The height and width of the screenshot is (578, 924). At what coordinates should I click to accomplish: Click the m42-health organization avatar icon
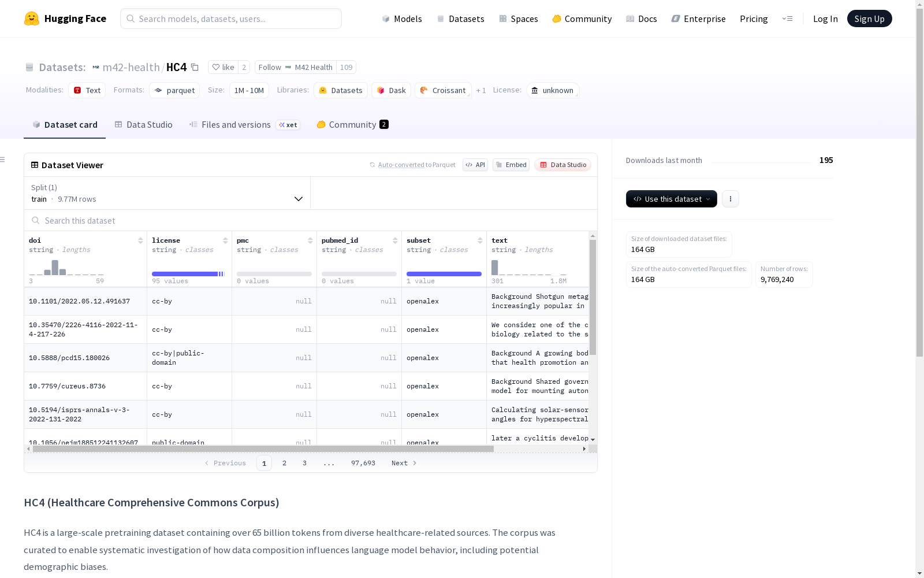(96, 67)
